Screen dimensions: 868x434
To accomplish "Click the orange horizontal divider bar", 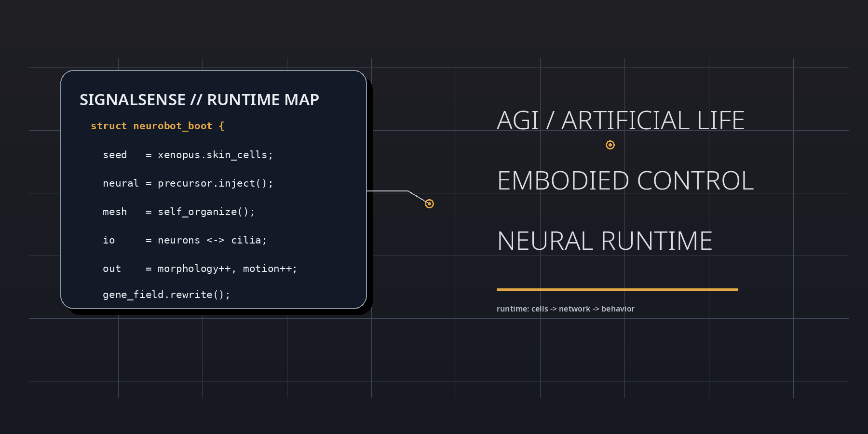I will click(x=617, y=290).
